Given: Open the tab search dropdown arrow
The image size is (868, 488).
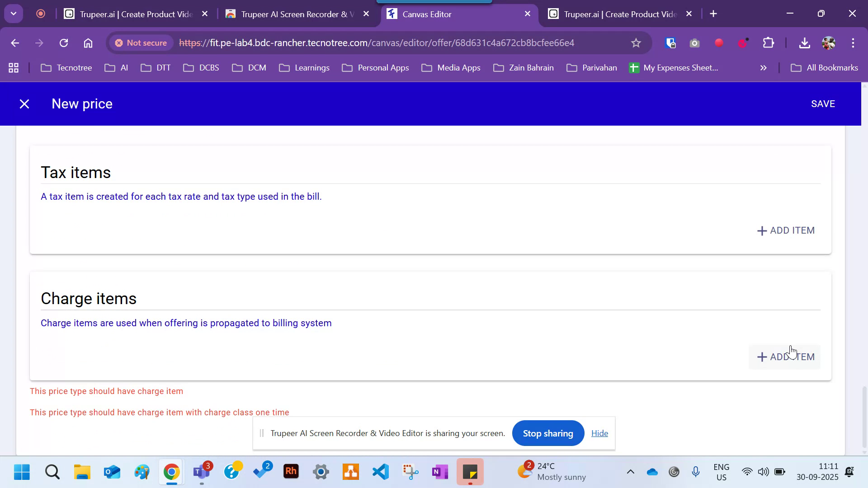Looking at the screenshot, I should pyautogui.click(x=13, y=13).
